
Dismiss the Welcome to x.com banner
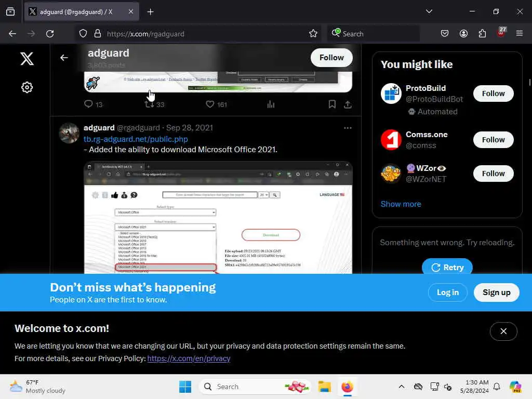click(x=503, y=331)
